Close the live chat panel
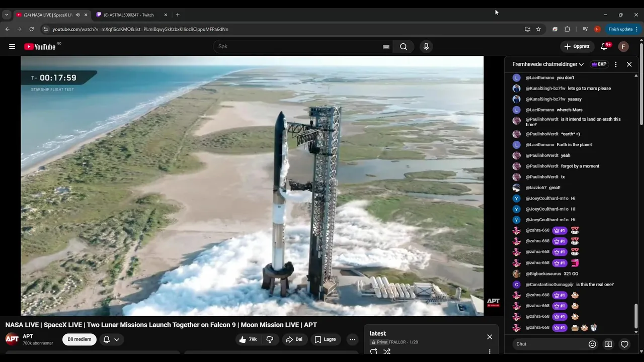Image resolution: width=644 pixels, height=362 pixels. (629, 64)
